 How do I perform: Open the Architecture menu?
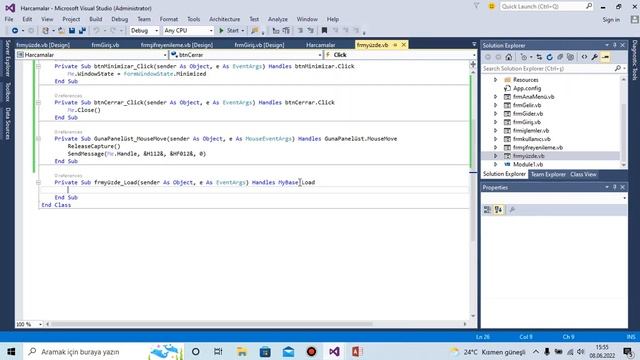coord(224,19)
